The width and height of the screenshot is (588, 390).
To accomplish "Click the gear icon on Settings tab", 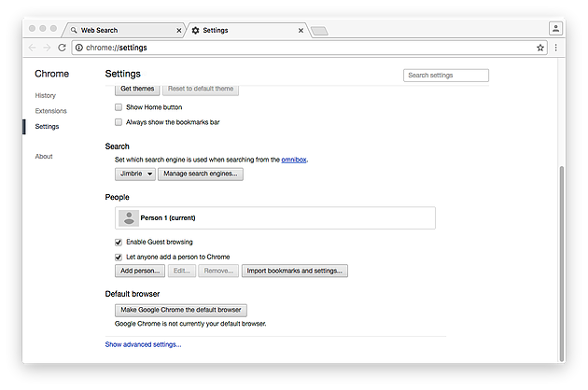I will click(x=195, y=31).
